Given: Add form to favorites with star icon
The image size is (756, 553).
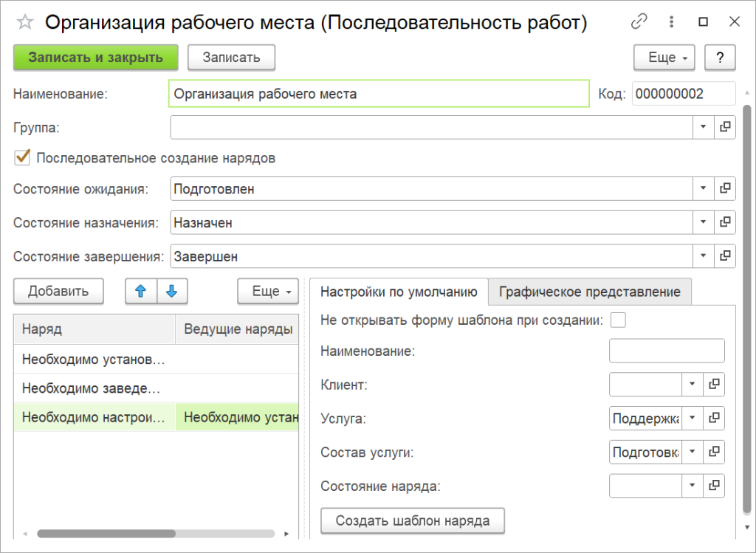Looking at the screenshot, I should coord(25,22).
